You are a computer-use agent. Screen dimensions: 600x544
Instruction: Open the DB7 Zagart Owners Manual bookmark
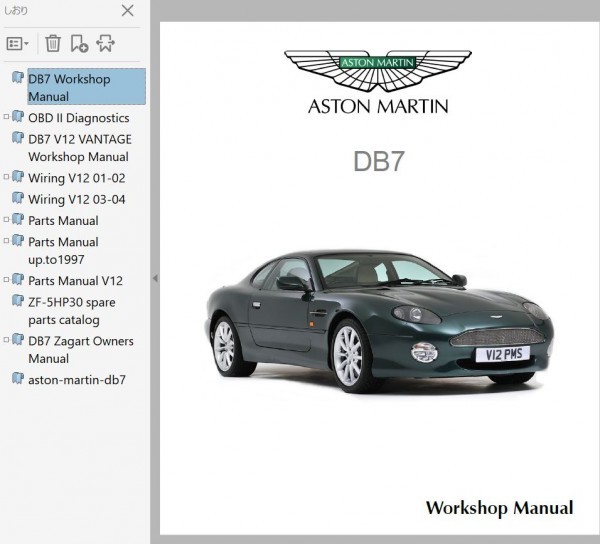81,350
